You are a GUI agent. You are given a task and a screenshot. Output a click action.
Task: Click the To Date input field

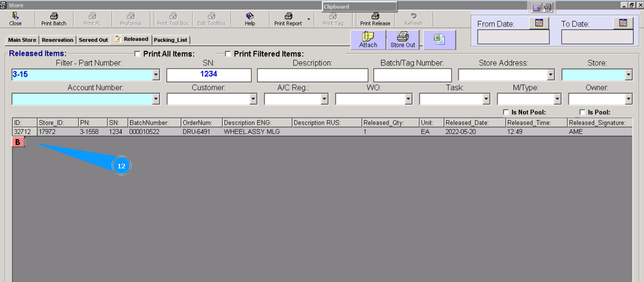pyautogui.click(x=597, y=37)
